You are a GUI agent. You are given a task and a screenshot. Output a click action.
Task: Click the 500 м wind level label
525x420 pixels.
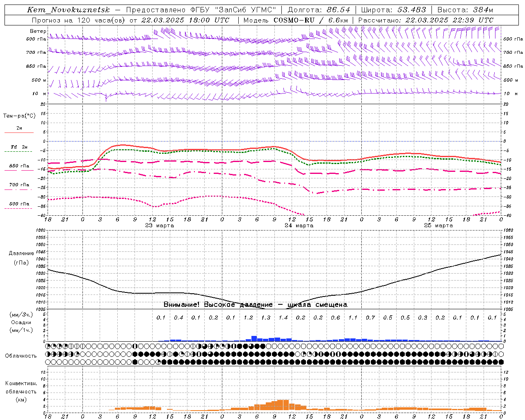coord(39,80)
